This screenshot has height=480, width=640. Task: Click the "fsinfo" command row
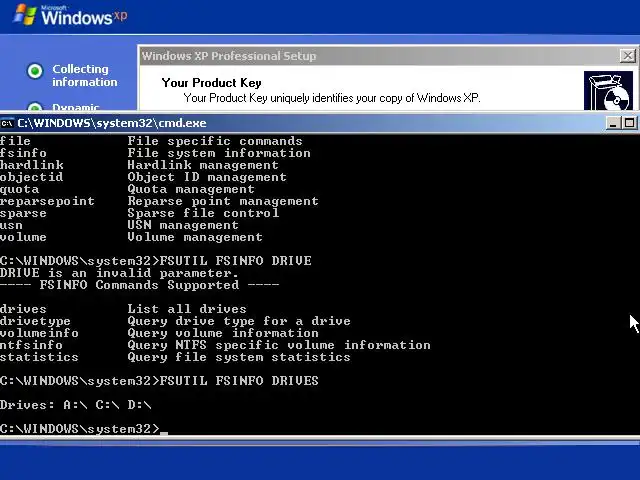click(155, 153)
